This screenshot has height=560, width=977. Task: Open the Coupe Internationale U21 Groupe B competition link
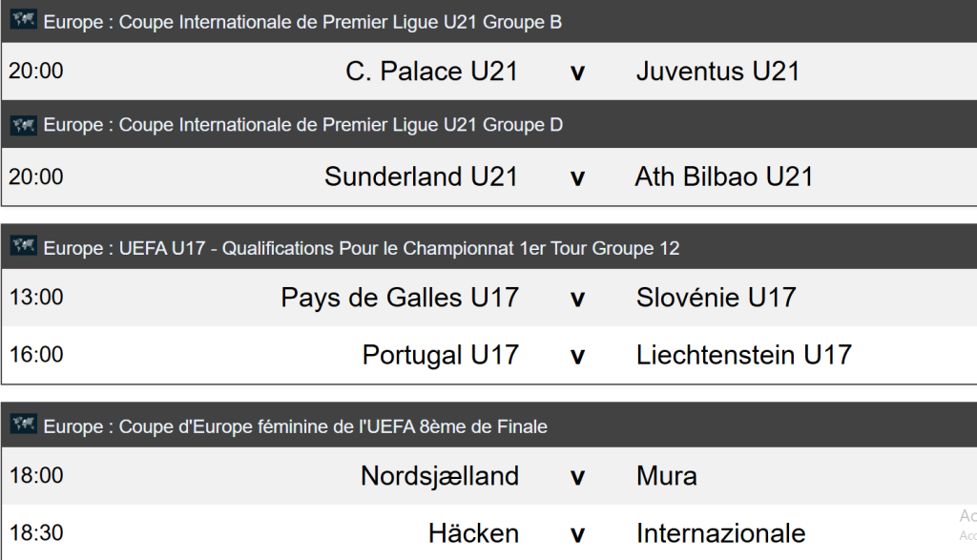302,22
